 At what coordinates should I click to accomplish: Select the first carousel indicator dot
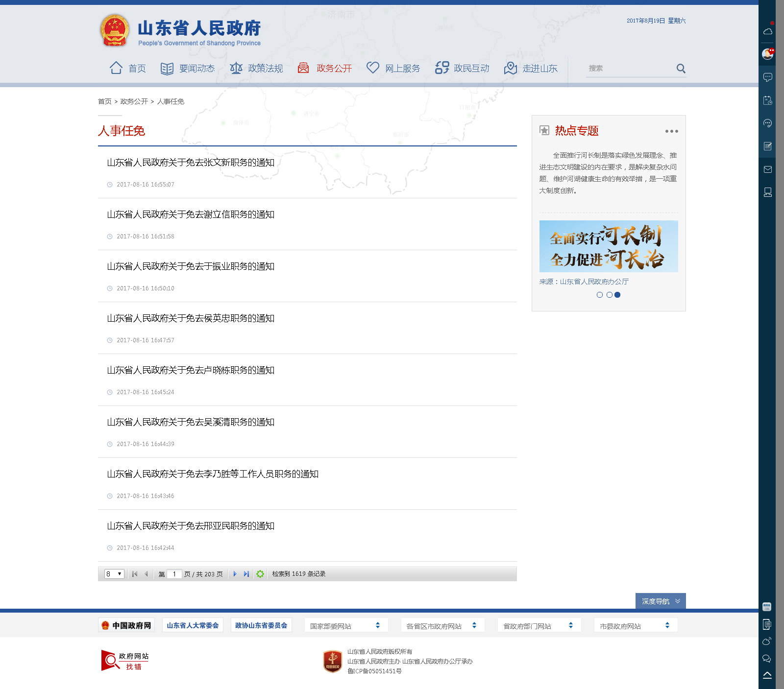click(600, 295)
